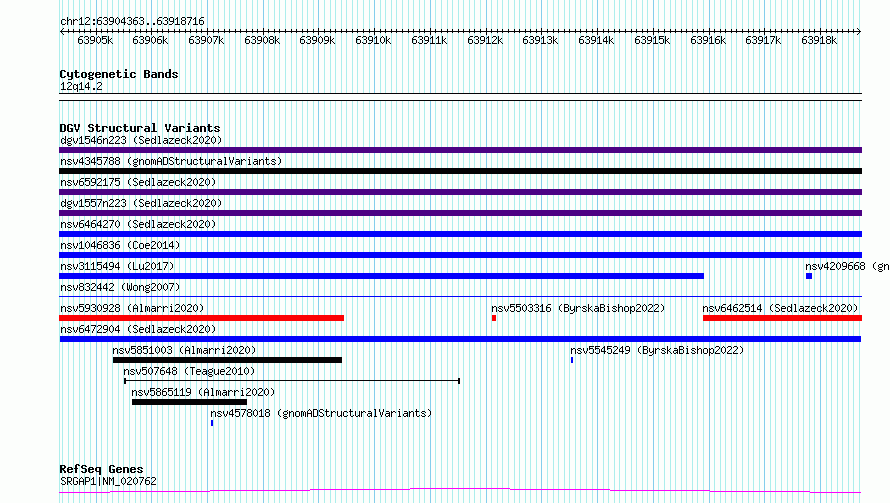Viewport: 890px width, 503px height.
Task: Click the 63910k ruler tick label
Action: 373,40
